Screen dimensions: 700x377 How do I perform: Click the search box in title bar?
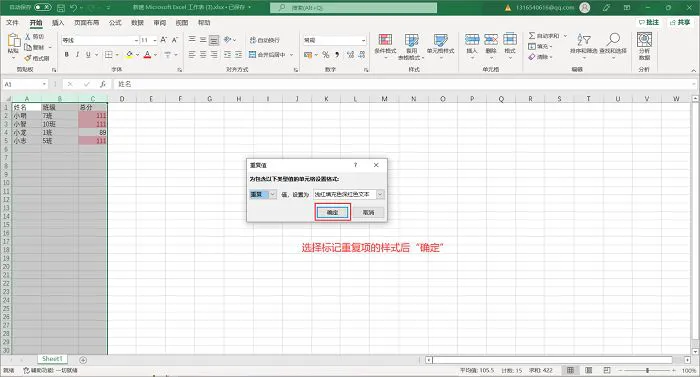tap(354, 8)
